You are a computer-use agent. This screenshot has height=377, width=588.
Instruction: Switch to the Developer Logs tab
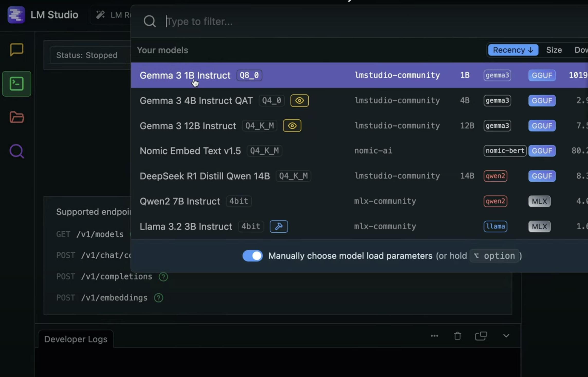pos(76,339)
